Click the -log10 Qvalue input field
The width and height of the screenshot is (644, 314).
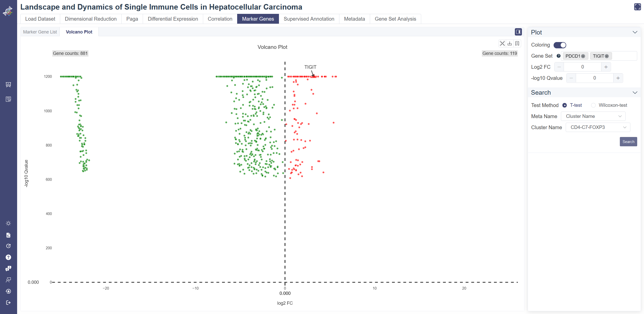point(594,78)
